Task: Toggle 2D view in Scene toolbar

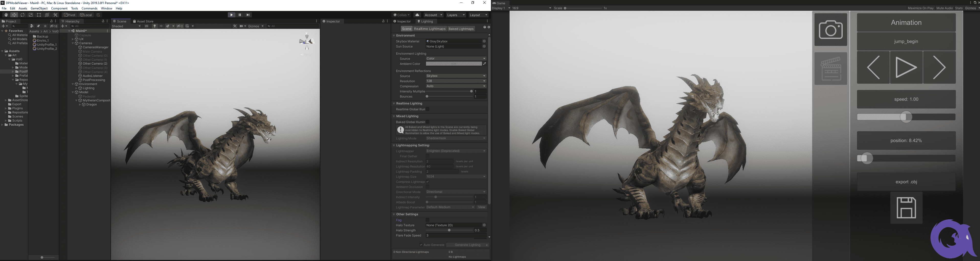Action: coord(147,26)
